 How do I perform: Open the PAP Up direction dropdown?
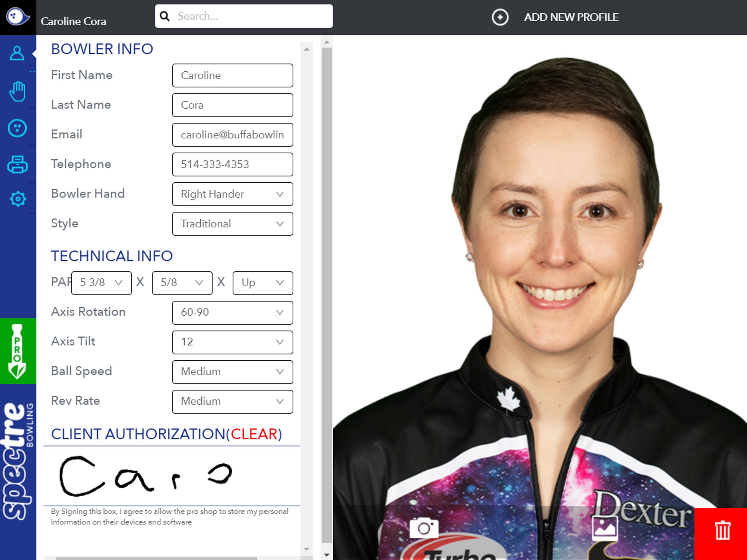click(262, 283)
